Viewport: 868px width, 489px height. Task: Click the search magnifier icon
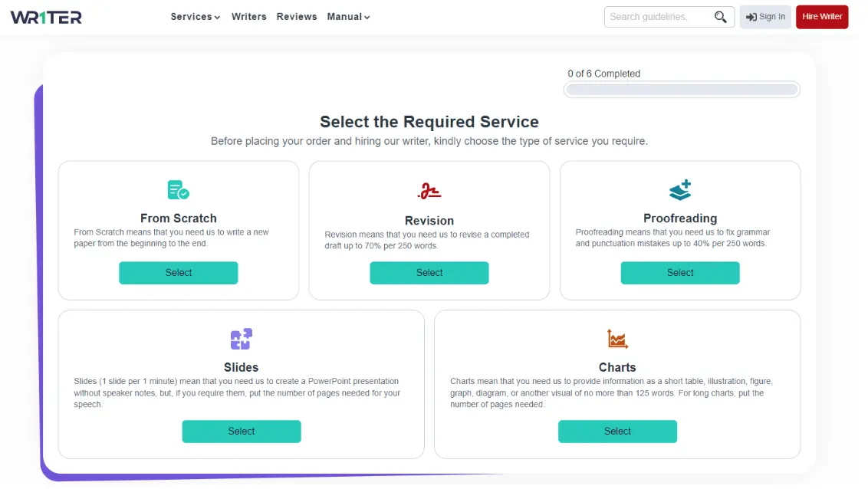pos(720,17)
